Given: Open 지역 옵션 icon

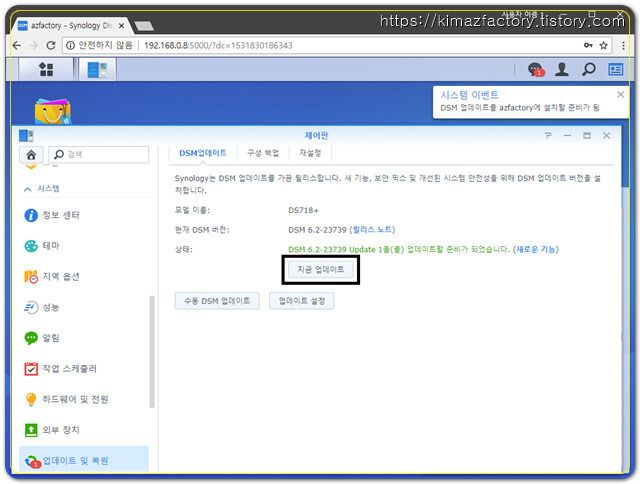Looking at the screenshot, I should tap(31, 277).
